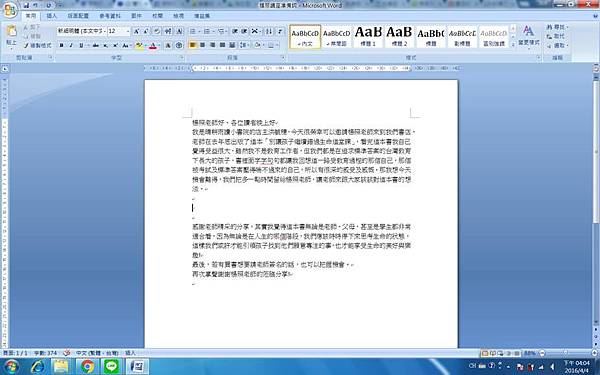600x375 pixels.
Task: Toggle Italic formatting
Action: coord(71,45)
